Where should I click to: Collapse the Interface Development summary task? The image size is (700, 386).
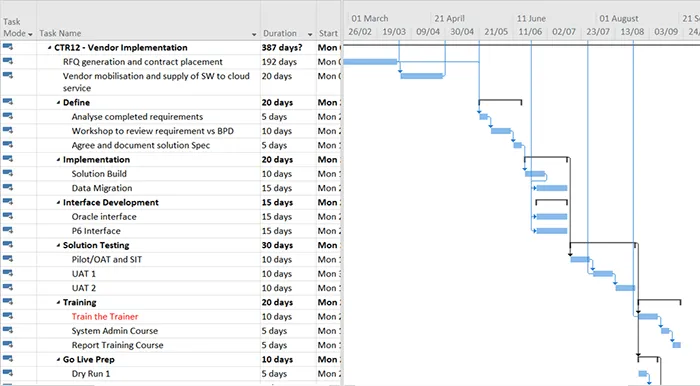(58, 203)
